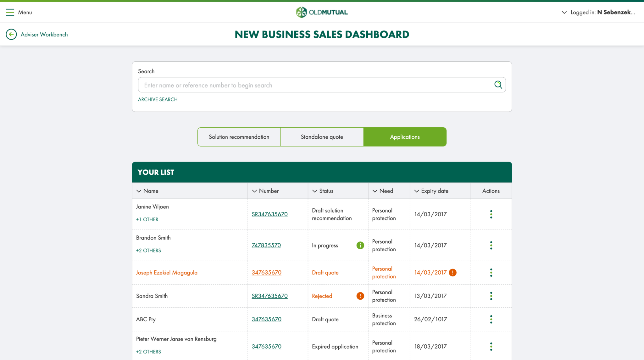Open actions menu for Janine Viljoen
Screen dimensions: 644x360
tap(491, 214)
